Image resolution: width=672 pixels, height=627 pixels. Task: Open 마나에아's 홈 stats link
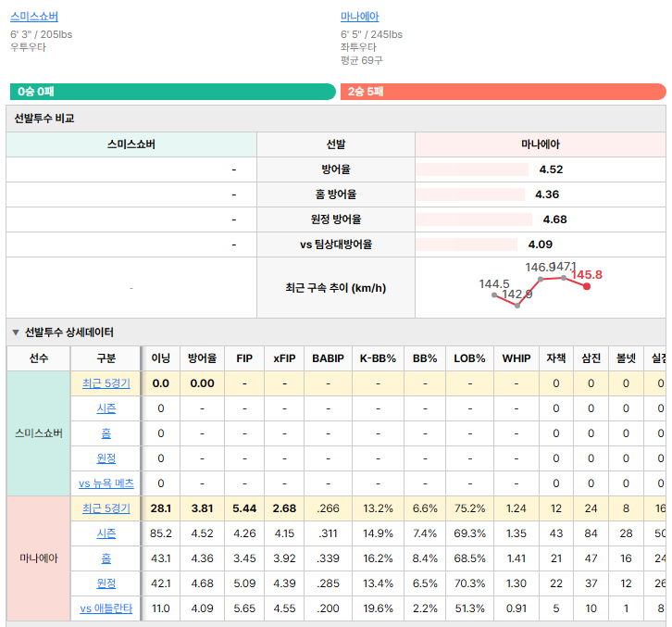106,558
